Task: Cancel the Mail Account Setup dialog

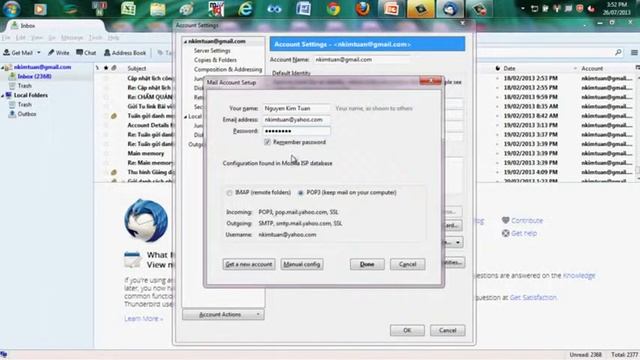Action: (407, 264)
